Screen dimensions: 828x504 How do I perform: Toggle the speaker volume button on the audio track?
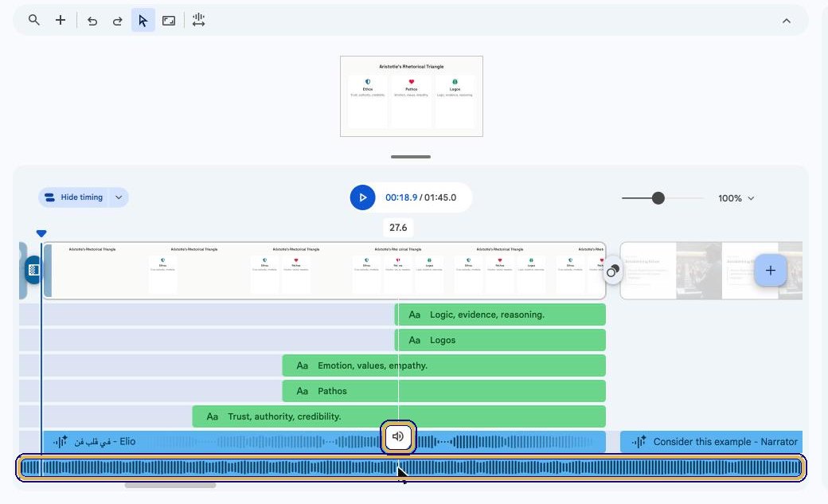click(398, 437)
